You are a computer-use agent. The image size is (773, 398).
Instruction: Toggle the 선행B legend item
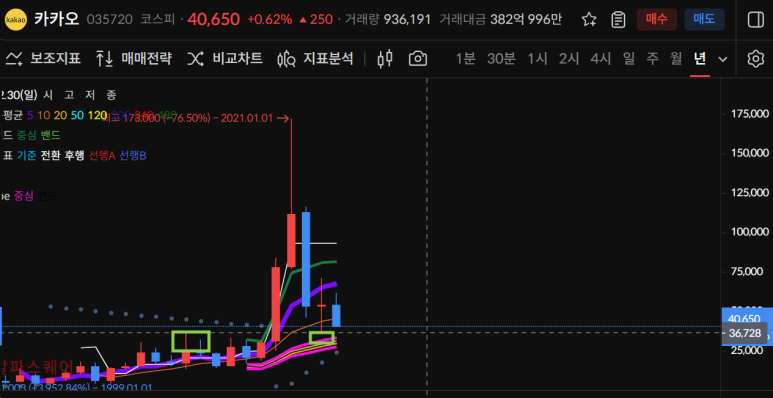pos(133,155)
